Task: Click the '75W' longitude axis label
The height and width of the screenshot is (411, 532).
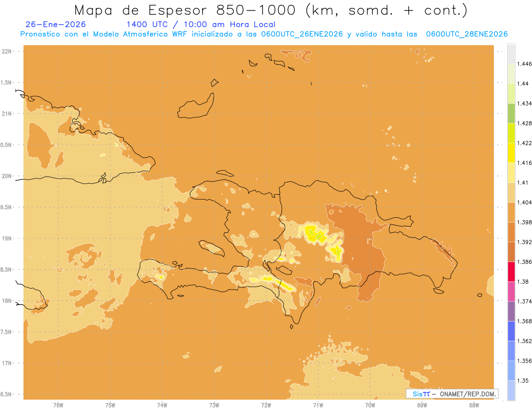Action: (110, 405)
